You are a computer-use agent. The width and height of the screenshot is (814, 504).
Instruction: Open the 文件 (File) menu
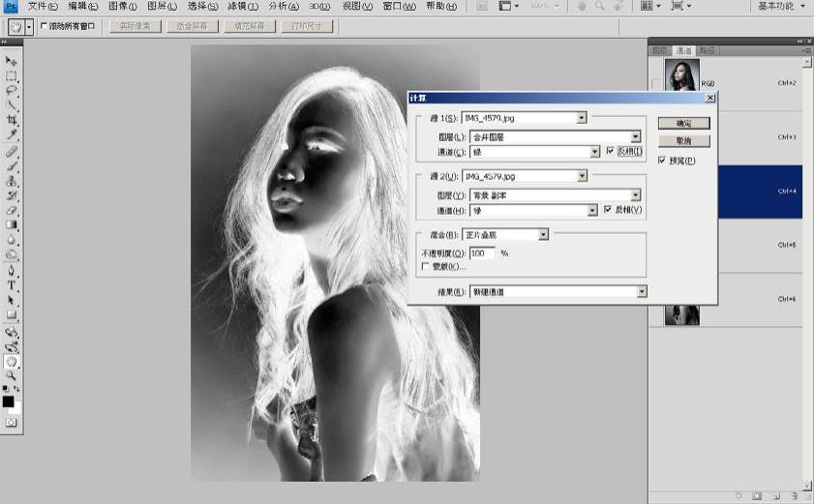(43, 6)
